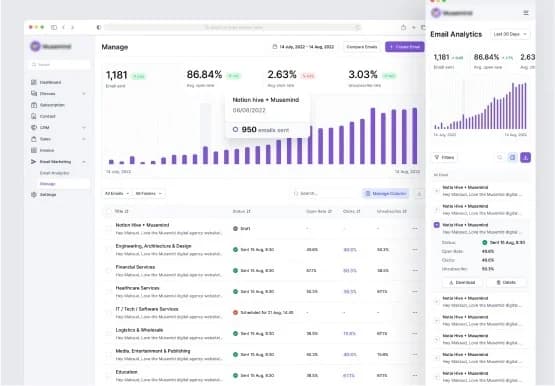This screenshot has height=386, width=555.
Task: Click the Dashboard icon in the sidebar
Action: pos(34,82)
